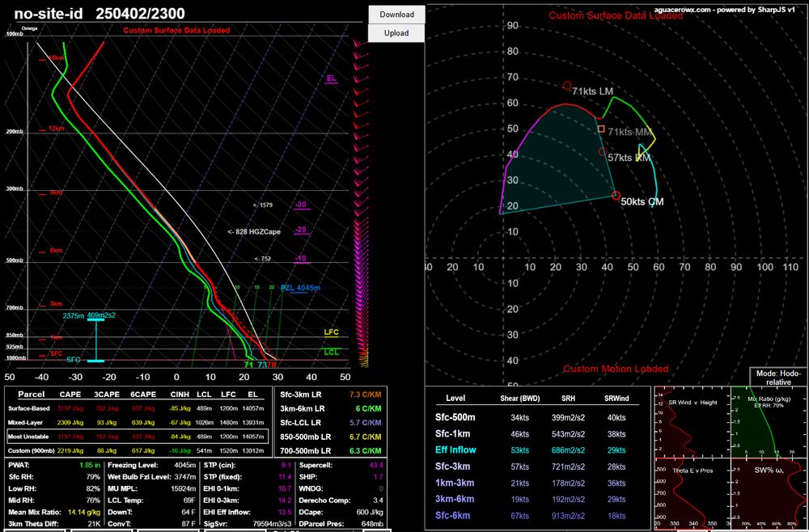Screen dimensions: 809x532
Task: Click the Sfc-3km LR 7.3 C/KM value
Action: (x=366, y=395)
